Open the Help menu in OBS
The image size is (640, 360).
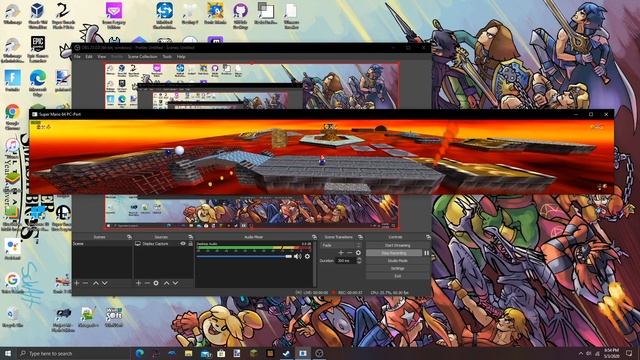181,57
